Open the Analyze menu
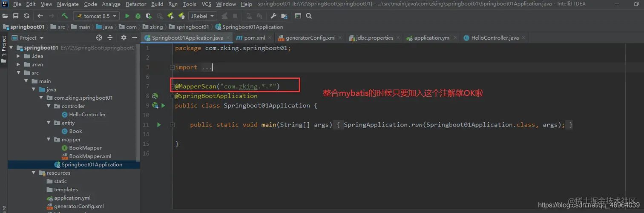The height and width of the screenshot is (213, 644). [111, 4]
